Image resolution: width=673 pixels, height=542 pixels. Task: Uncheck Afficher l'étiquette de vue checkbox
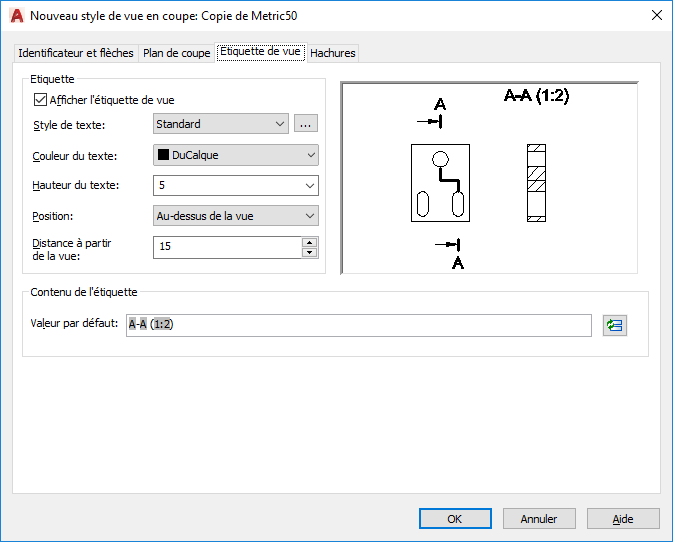41,100
